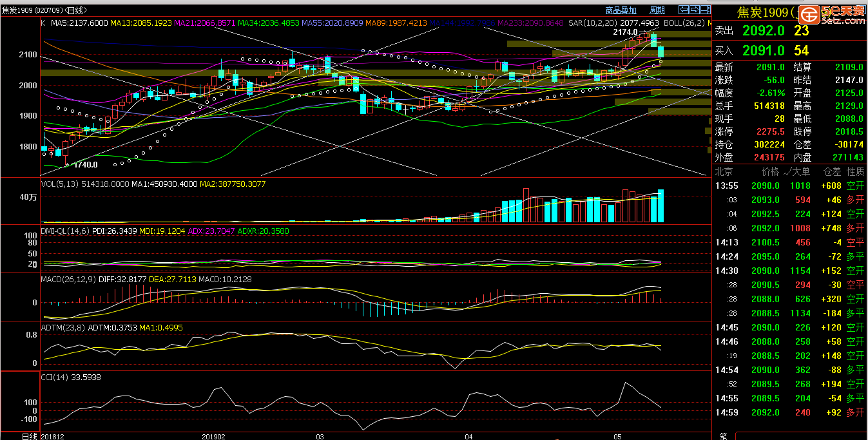Open the 周期 period selector link
This screenshot has height=440, width=868.
[x=657, y=10]
